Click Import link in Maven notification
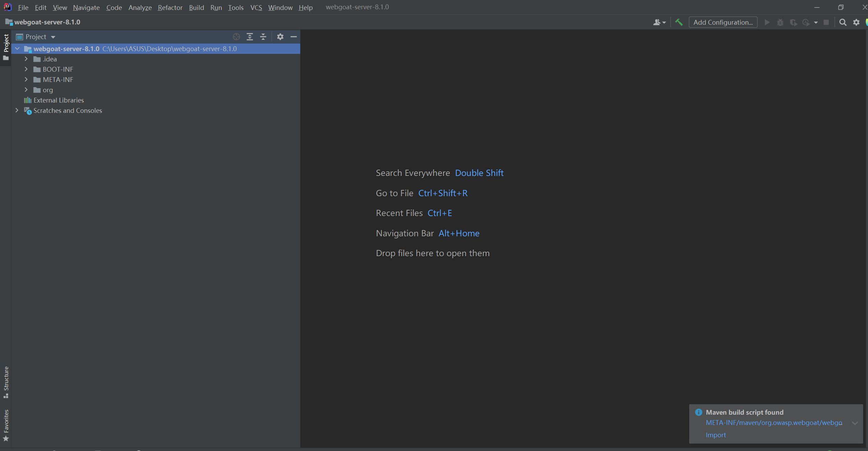This screenshot has width=868, height=451. (716, 435)
